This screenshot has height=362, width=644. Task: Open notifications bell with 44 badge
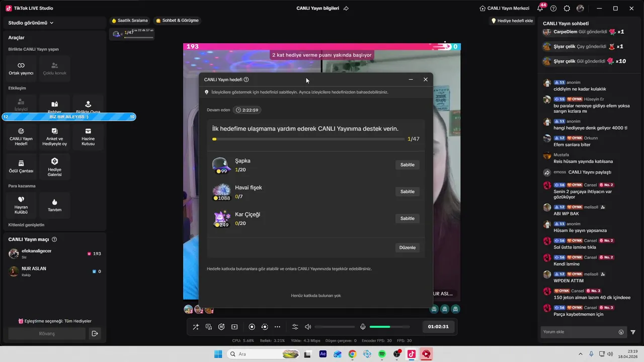pyautogui.click(x=540, y=8)
